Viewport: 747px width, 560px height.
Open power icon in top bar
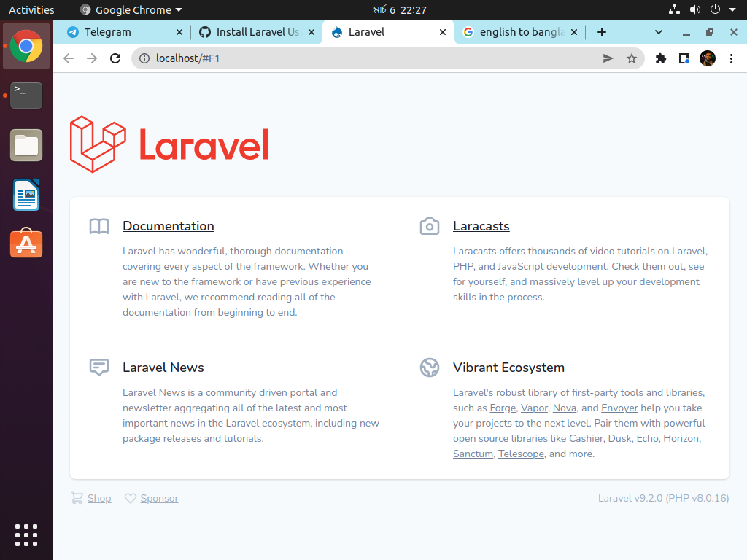coord(715,9)
